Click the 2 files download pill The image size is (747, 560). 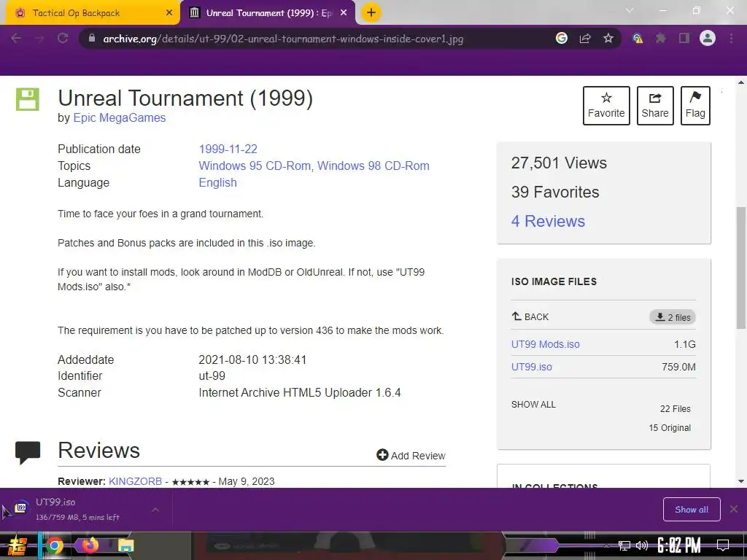pos(673,317)
